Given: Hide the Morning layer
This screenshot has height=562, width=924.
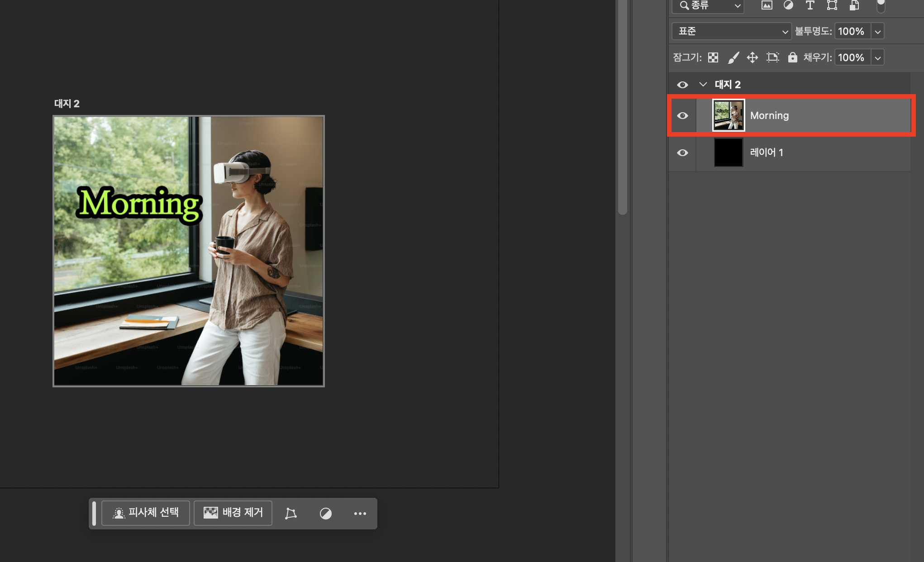Looking at the screenshot, I should [x=682, y=116].
